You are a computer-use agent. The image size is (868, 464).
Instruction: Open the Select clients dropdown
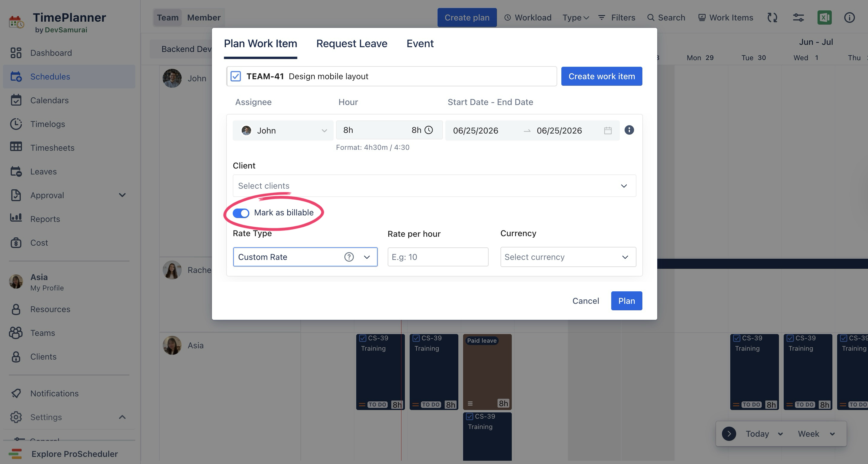coord(434,185)
